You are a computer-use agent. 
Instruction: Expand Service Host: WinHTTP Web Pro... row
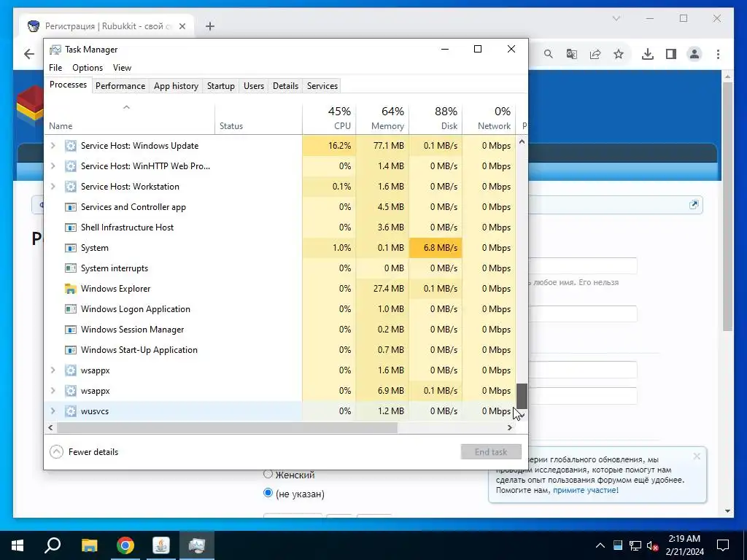tap(53, 166)
